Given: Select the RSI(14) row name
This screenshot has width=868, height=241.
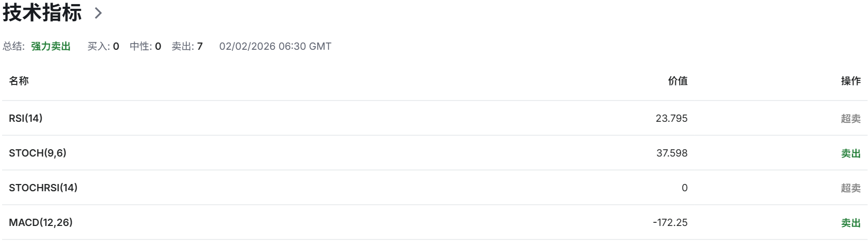Looking at the screenshot, I should pos(25,118).
